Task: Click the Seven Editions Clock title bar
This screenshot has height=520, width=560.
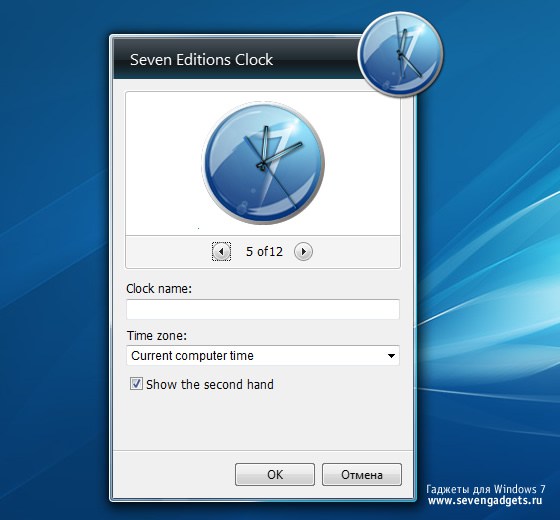Action: 236,59
